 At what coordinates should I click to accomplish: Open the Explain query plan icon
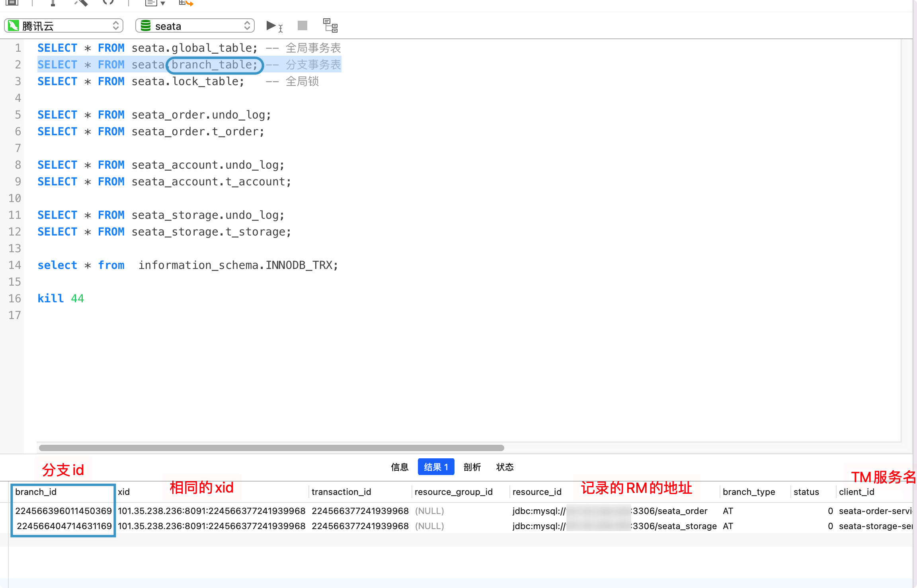[330, 26]
